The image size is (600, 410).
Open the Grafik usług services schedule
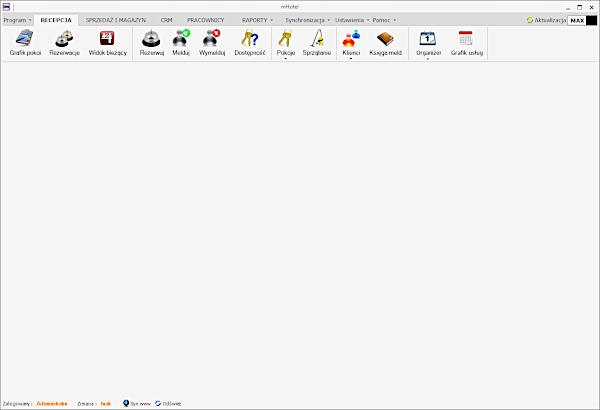(466, 42)
